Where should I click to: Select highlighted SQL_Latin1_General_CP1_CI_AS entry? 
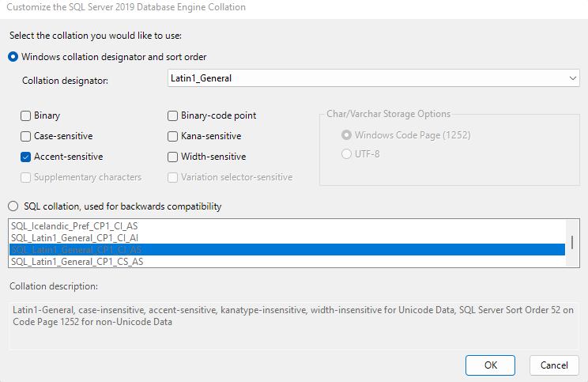[75, 250]
